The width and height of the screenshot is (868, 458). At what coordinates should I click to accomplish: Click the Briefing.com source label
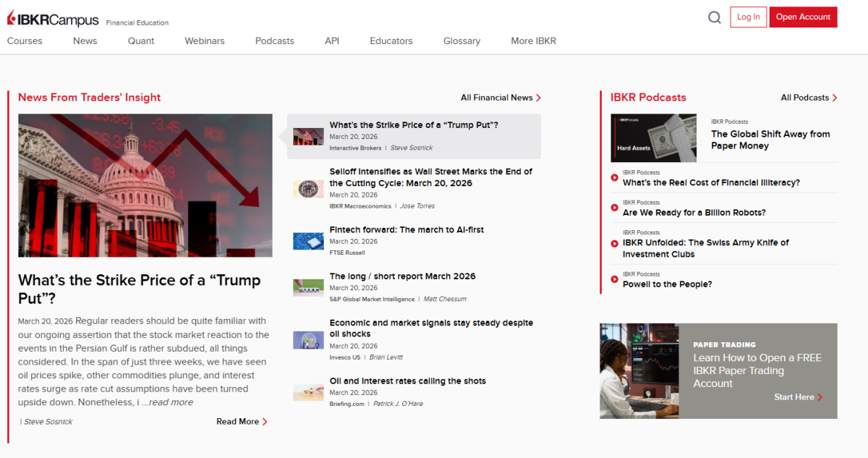click(x=346, y=404)
